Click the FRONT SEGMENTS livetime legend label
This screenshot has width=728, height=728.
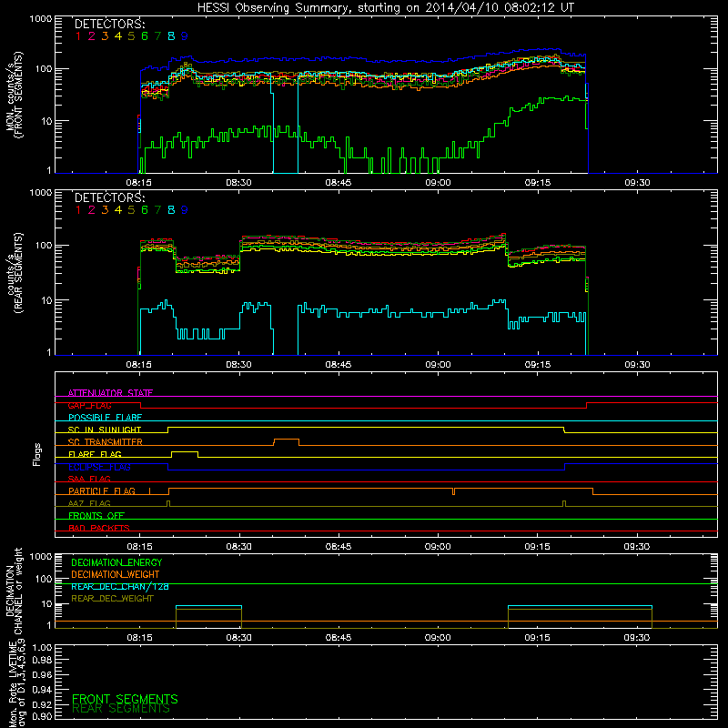pyautogui.click(x=125, y=699)
